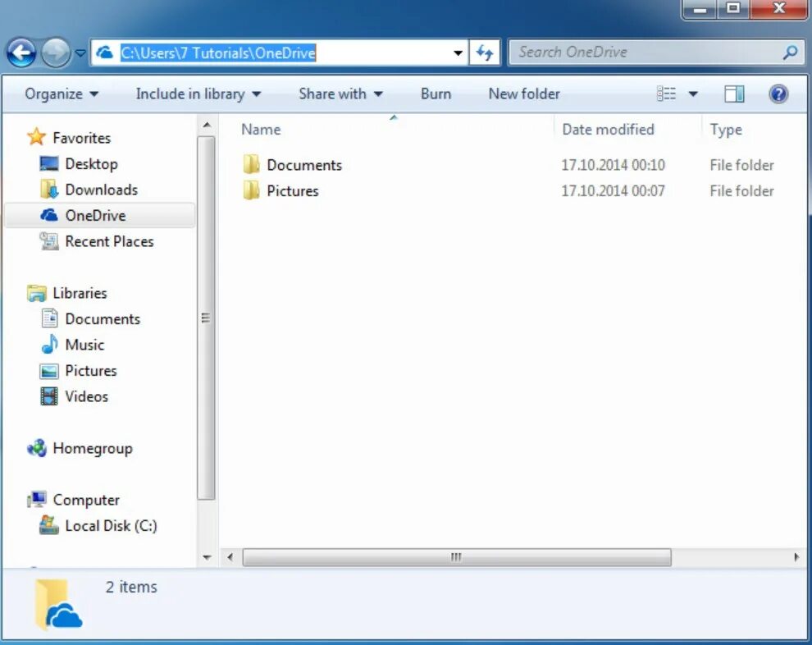Open Help with the question mark icon

pos(778,94)
